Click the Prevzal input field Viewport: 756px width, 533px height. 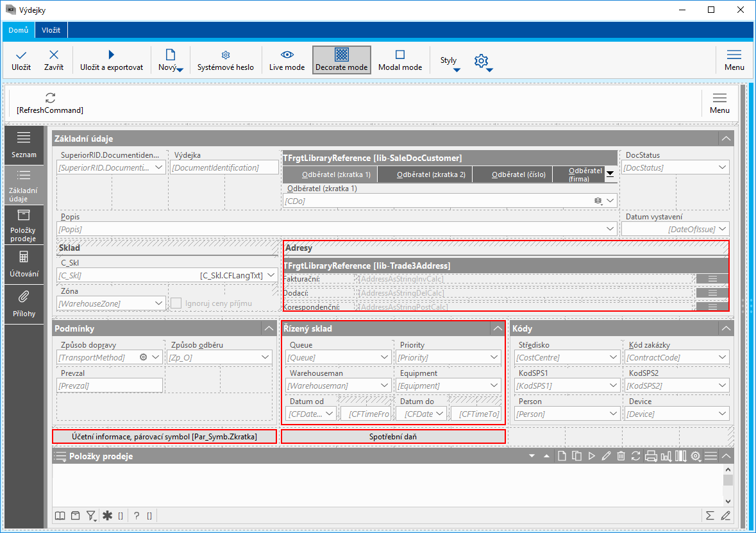coord(110,385)
